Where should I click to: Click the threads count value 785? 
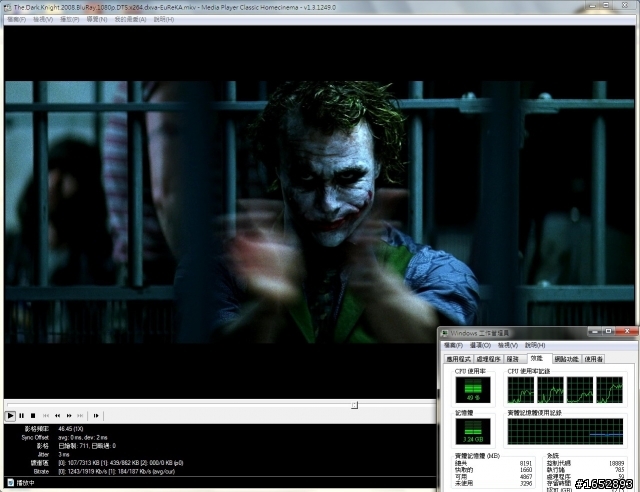tap(619, 470)
